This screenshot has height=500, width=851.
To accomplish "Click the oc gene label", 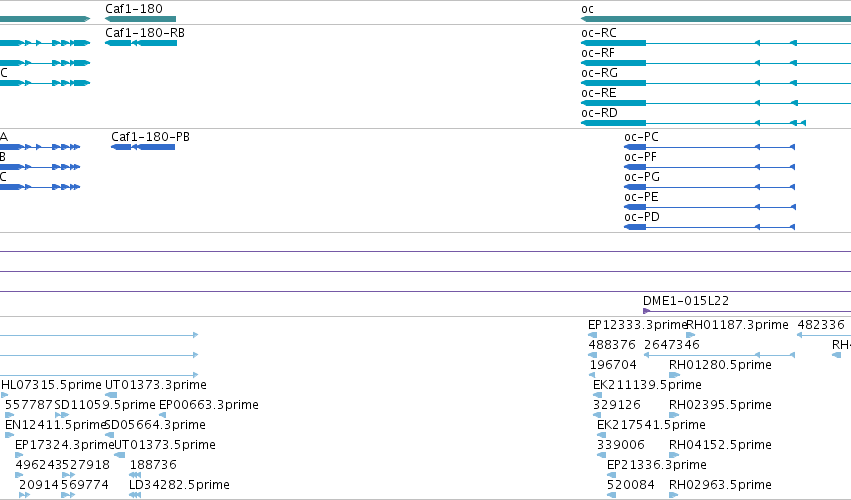I will click(x=587, y=9).
